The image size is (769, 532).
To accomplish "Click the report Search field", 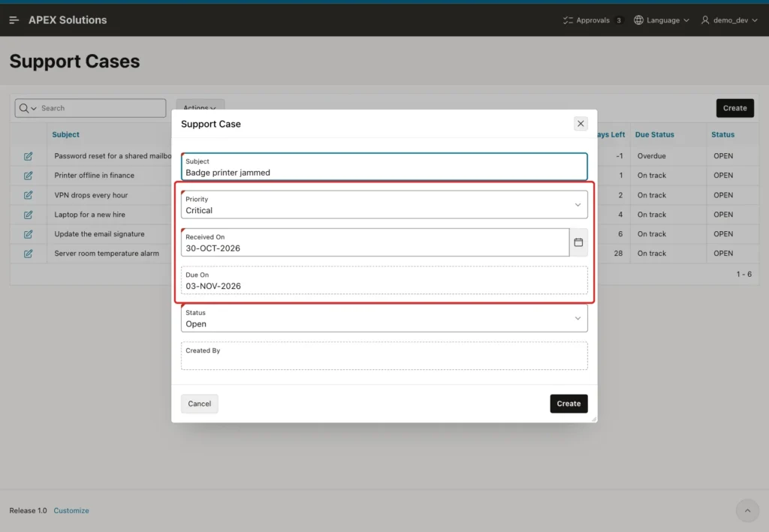I will click(102, 108).
